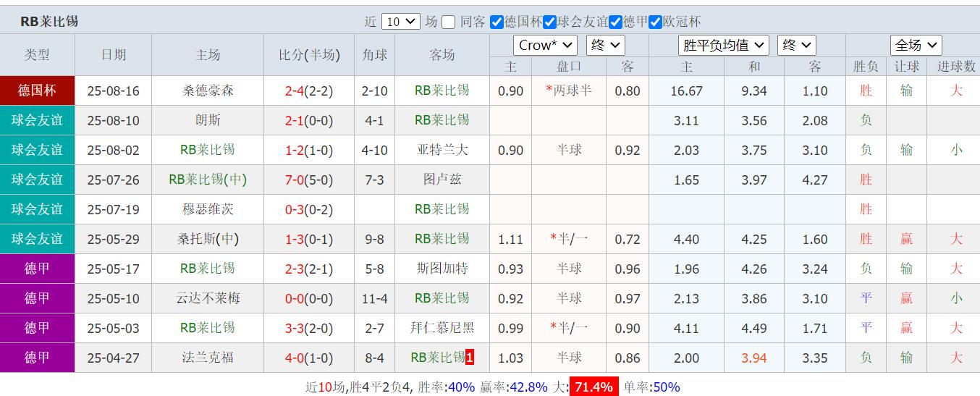Uncheck the 德国杯 filter checkbox

[x=497, y=22]
